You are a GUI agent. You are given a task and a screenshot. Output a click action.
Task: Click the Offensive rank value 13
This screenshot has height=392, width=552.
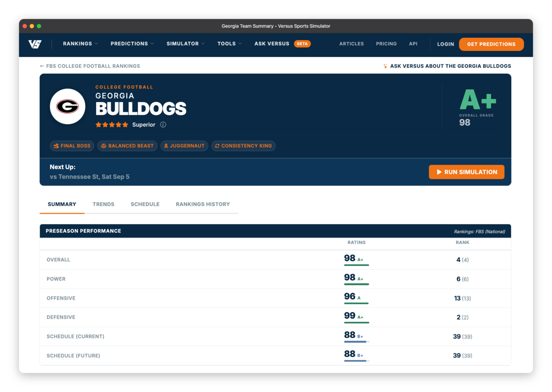[457, 298]
